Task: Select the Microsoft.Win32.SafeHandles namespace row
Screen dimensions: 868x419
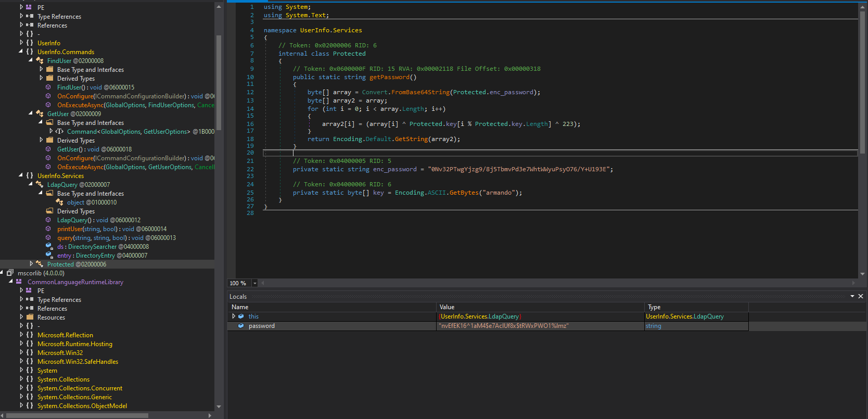Action: click(x=78, y=361)
